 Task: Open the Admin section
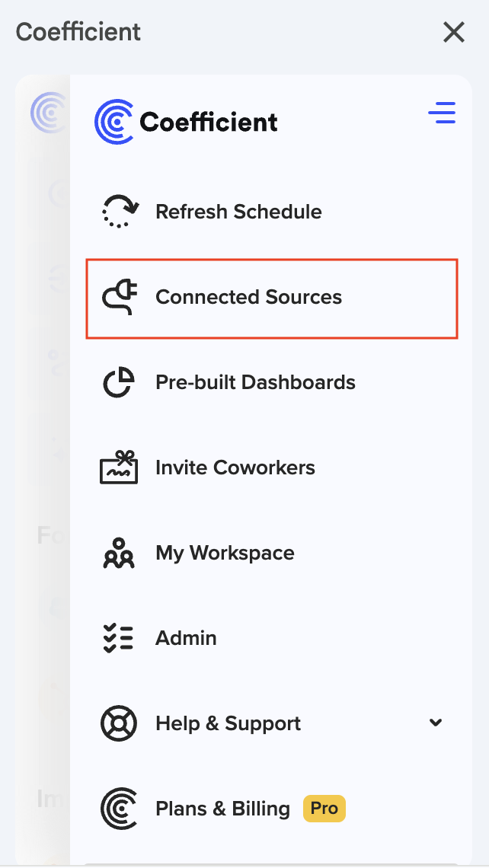pos(186,638)
